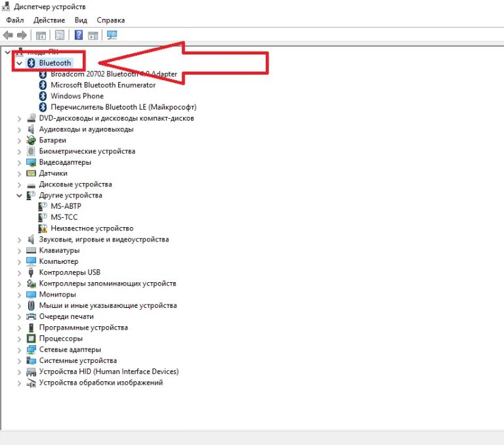Click the Сетевые адаптеры network icon

[x=31, y=350]
